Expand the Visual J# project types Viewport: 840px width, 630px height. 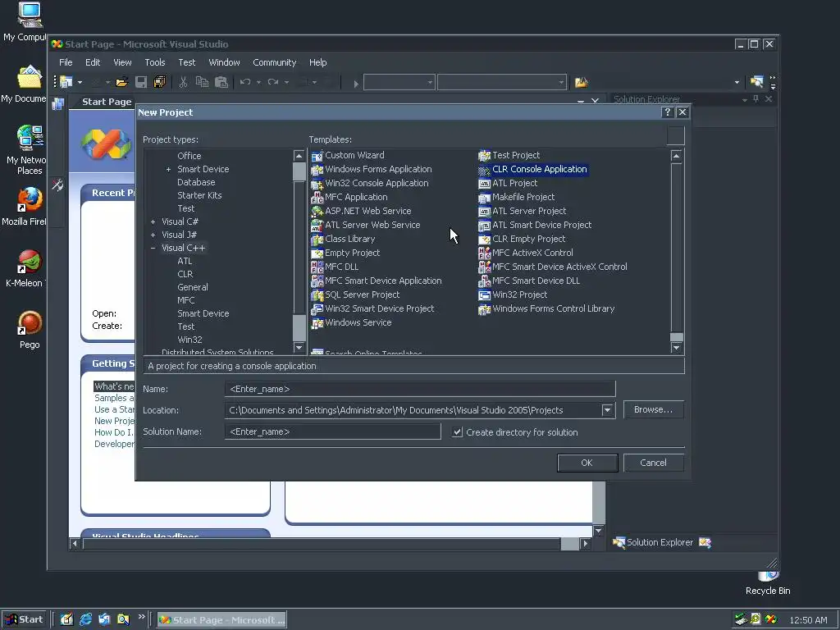pyautogui.click(x=153, y=235)
